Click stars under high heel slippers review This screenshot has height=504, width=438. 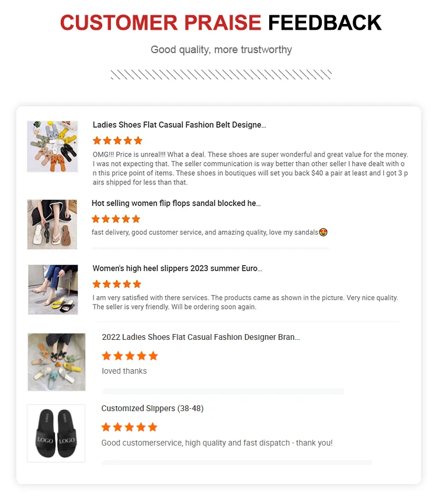pos(117,284)
